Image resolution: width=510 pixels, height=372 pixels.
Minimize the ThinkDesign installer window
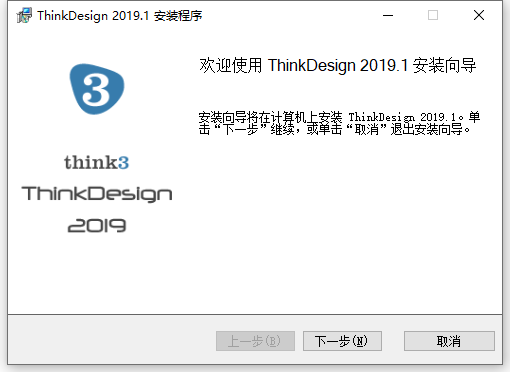point(388,15)
